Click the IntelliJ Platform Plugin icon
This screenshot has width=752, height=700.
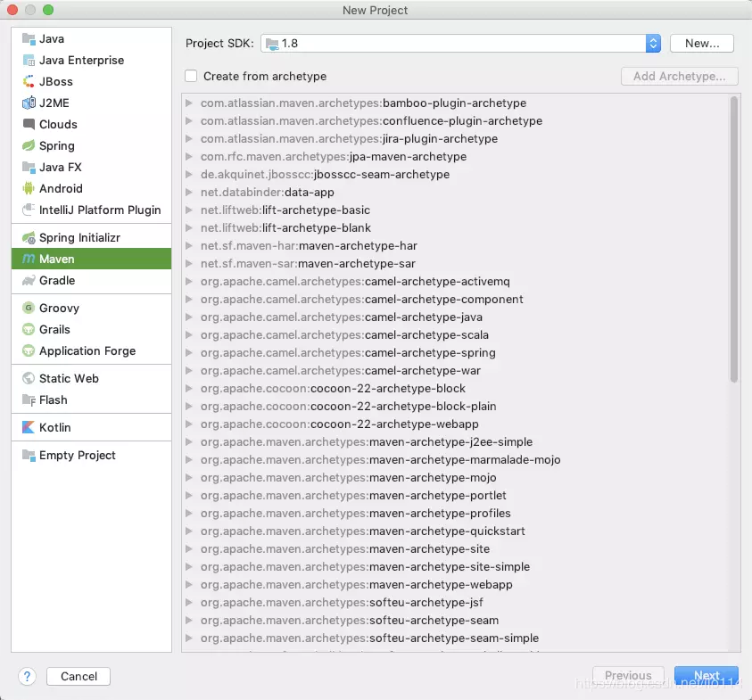click(29, 210)
